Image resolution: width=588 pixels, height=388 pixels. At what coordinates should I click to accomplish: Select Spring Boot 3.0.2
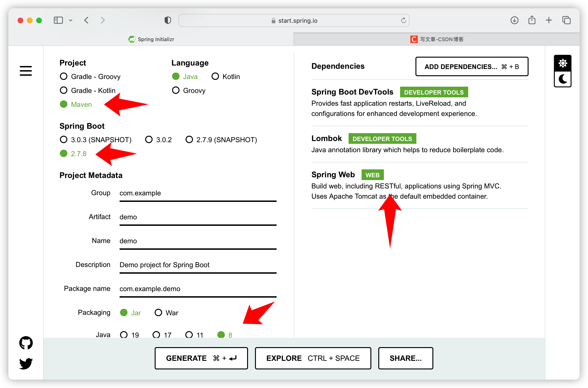158,140
